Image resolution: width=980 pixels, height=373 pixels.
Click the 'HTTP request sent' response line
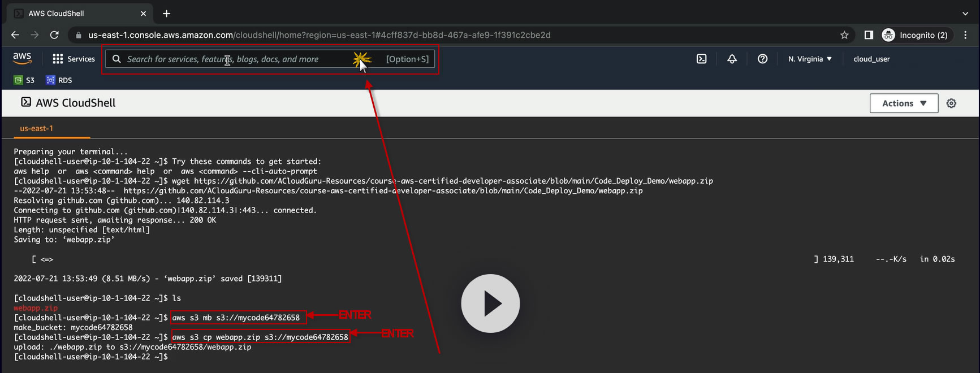point(115,220)
